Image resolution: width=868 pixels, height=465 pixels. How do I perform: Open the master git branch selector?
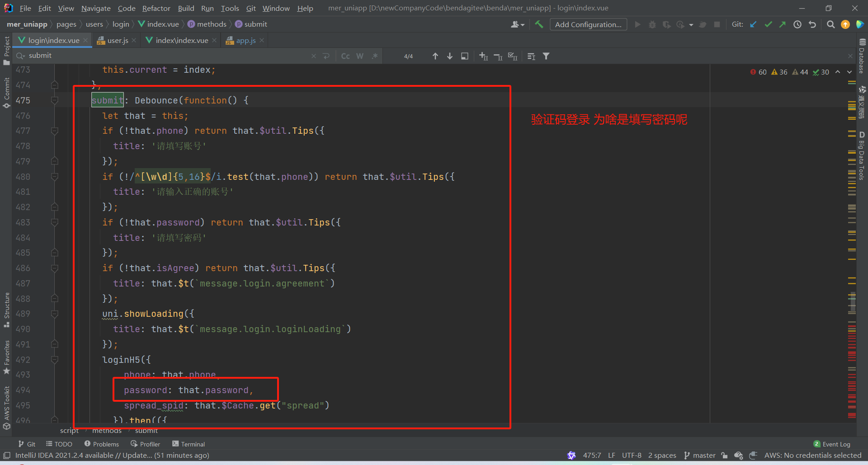tap(700, 456)
